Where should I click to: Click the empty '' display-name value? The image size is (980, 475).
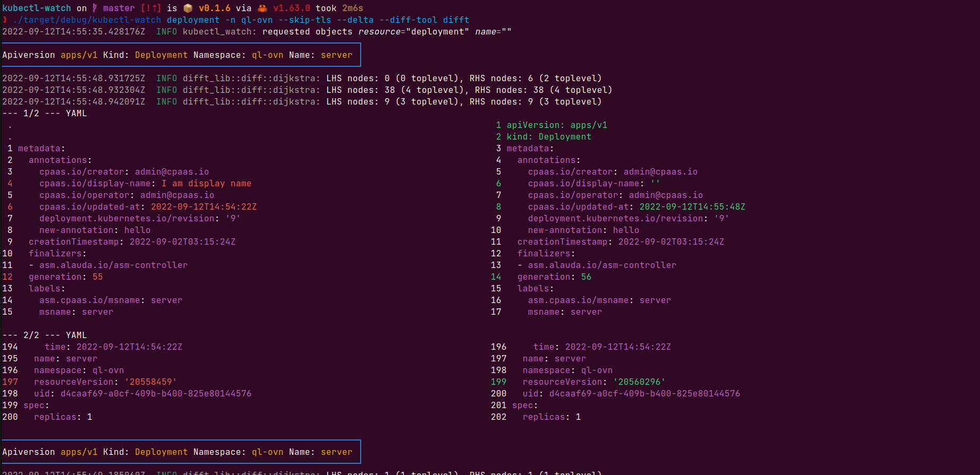pos(655,183)
